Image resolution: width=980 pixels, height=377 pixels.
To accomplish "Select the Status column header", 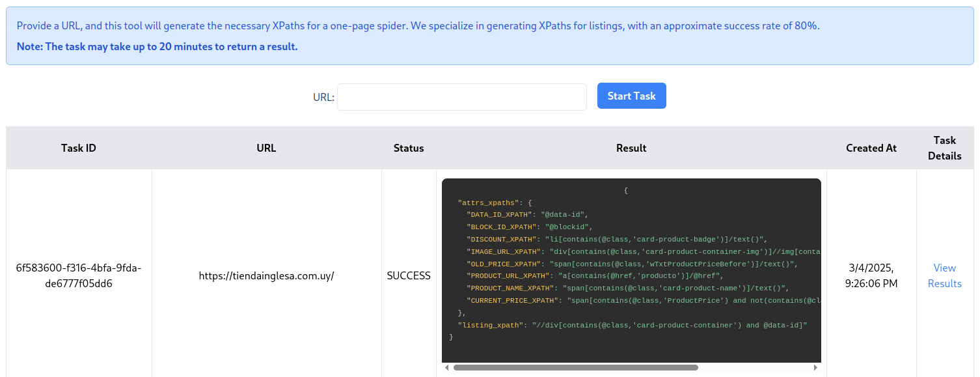I will 409,148.
